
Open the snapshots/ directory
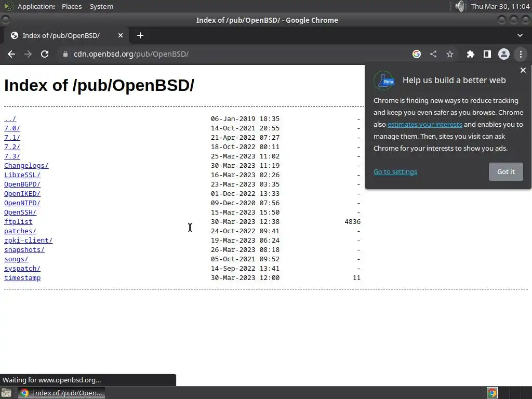tap(24, 250)
